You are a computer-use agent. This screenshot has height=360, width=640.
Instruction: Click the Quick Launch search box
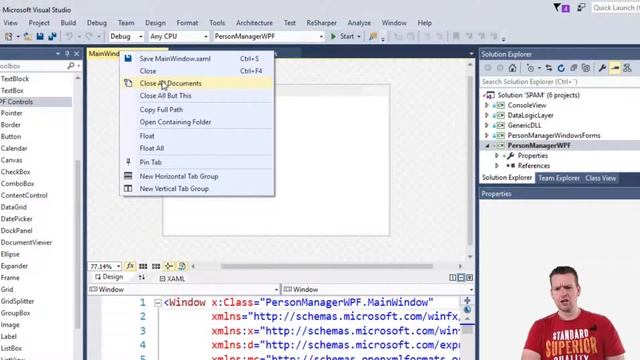pos(616,8)
